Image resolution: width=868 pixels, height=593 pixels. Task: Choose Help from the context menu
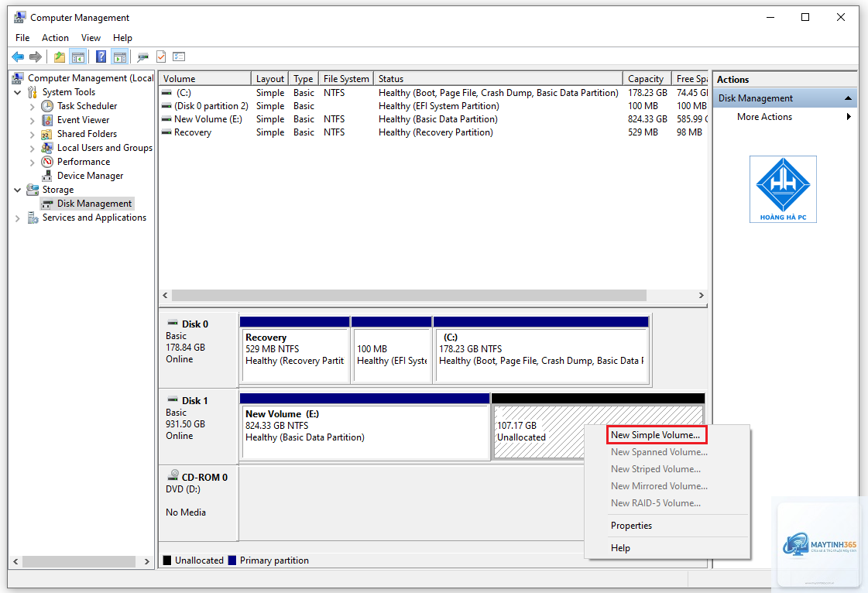[x=667, y=547]
